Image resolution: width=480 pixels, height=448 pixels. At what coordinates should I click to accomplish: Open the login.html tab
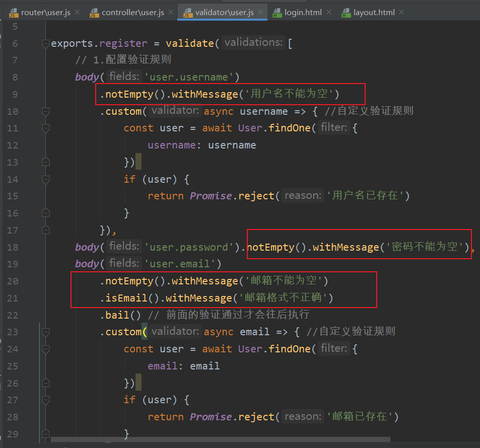pos(303,13)
